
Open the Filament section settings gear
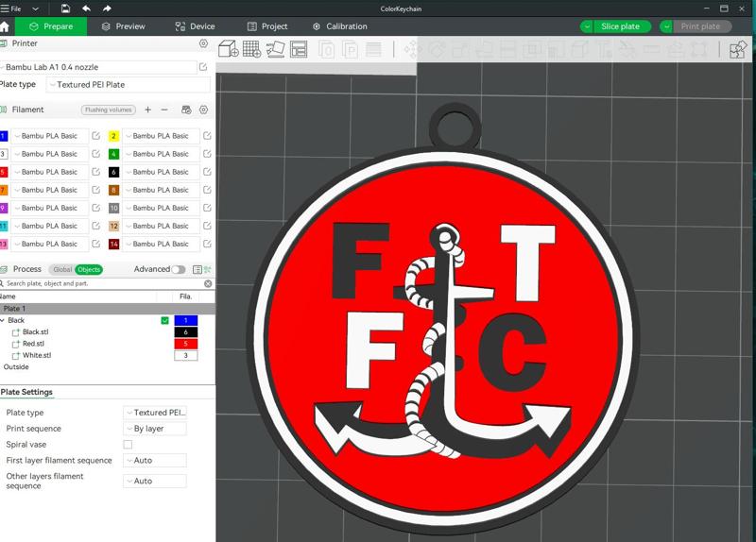click(203, 110)
